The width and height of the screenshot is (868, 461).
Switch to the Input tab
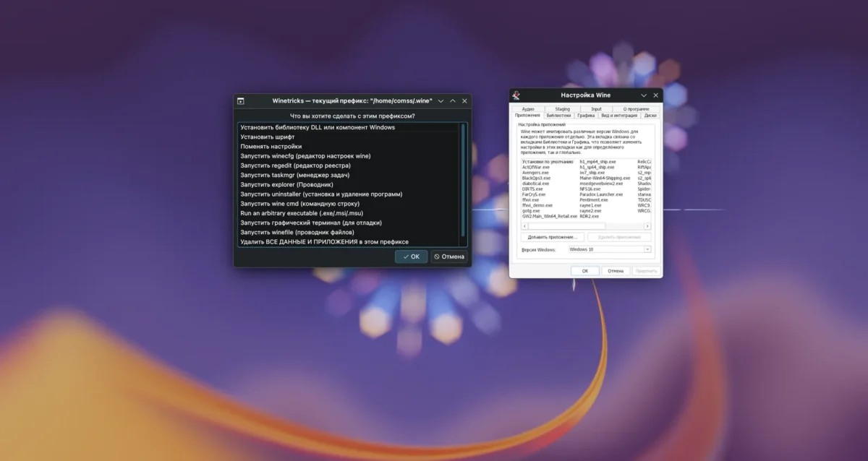(x=596, y=109)
